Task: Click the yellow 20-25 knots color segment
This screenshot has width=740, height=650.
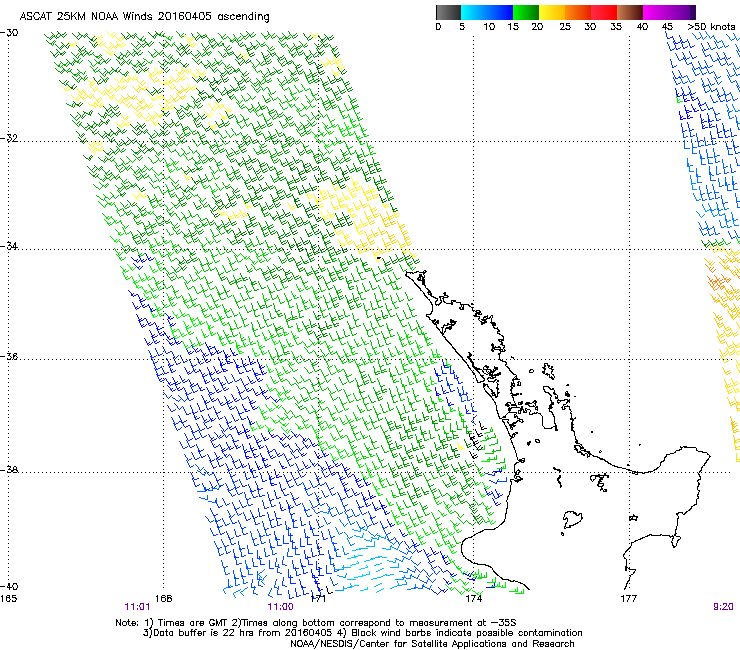Action: (552, 12)
